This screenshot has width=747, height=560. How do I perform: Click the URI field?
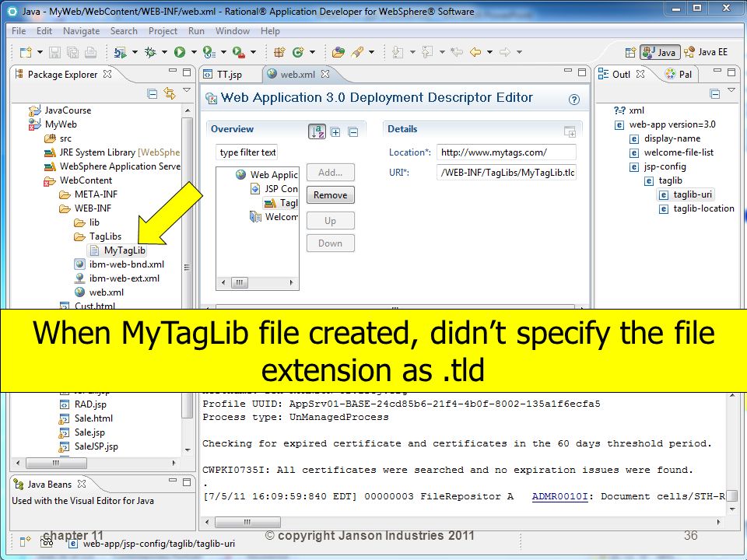pyautogui.click(x=506, y=173)
